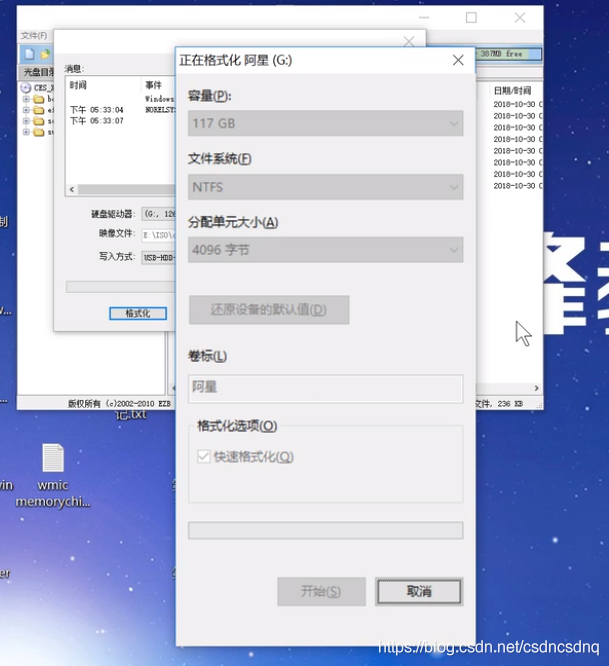The width and height of the screenshot is (609, 666).
Task: Open the 分配单元大小 4096 字节 dropdown
Action: point(326,250)
